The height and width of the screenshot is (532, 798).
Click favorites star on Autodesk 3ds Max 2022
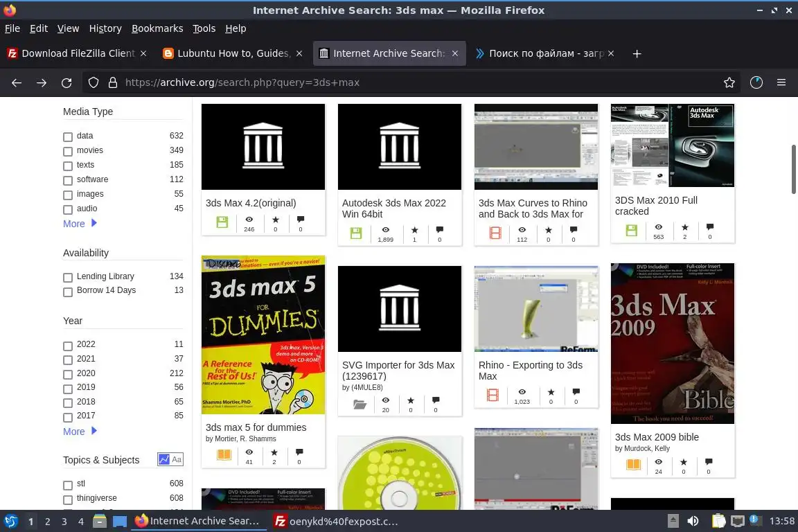click(x=414, y=230)
